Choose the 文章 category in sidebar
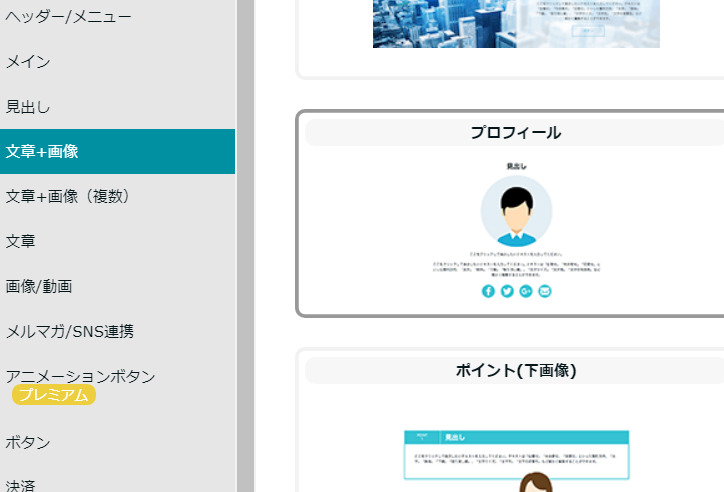This screenshot has height=492, width=724. coord(21,241)
